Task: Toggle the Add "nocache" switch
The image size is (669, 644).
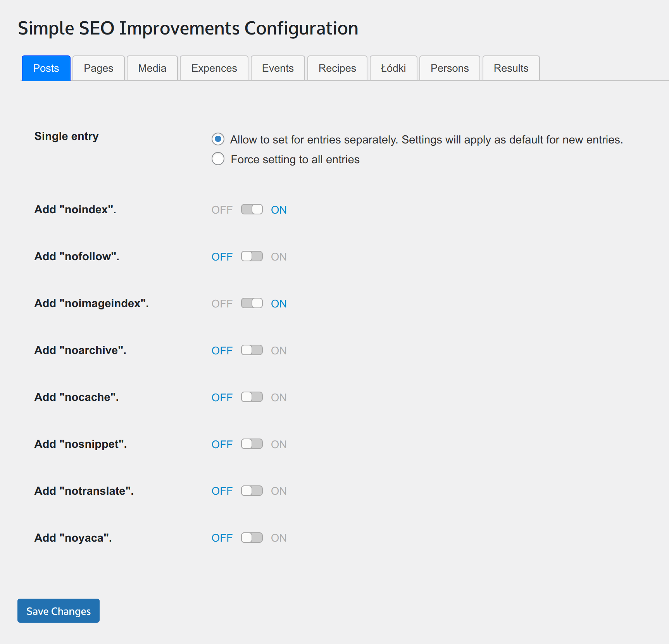Action: (252, 397)
